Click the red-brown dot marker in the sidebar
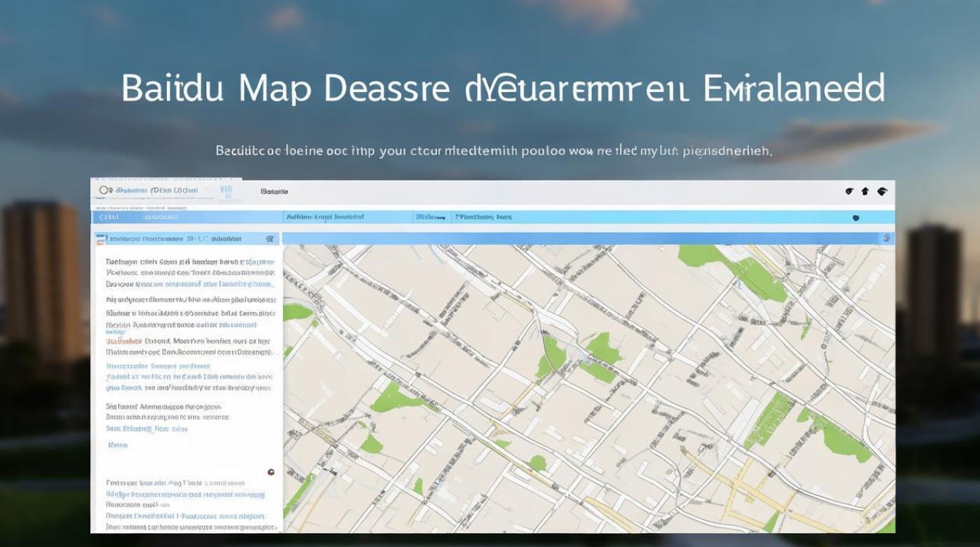The height and width of the screenshot is (547, 980). [x=271, y=472]
